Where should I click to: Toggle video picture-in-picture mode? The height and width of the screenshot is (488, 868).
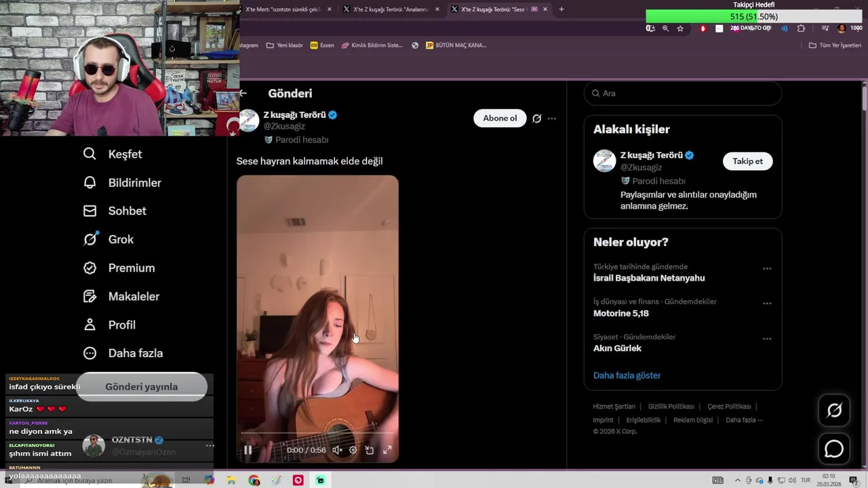370,449
